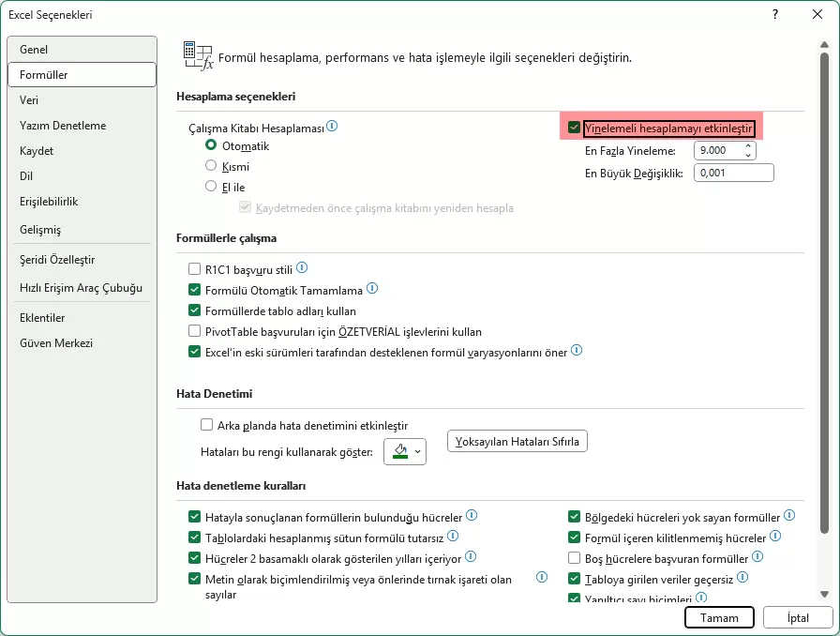840x636 pixels.
Task: Increase En Fazla Yineleme with up arrow
Action: pyautogui.click(x=748, y=146)
